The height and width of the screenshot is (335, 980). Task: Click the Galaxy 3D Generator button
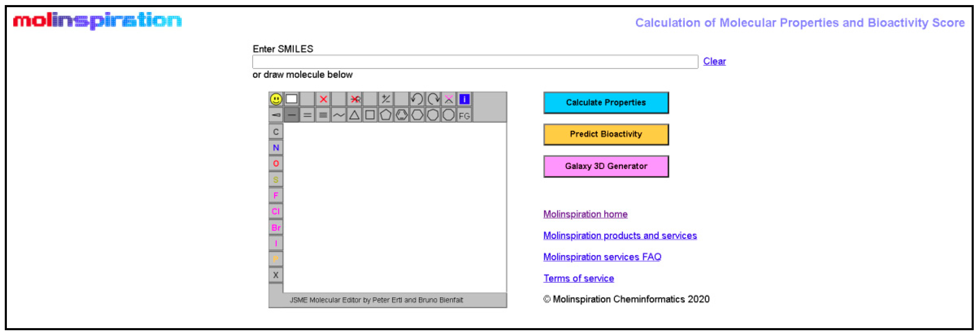pyautogui.click(x=606, y=166)
